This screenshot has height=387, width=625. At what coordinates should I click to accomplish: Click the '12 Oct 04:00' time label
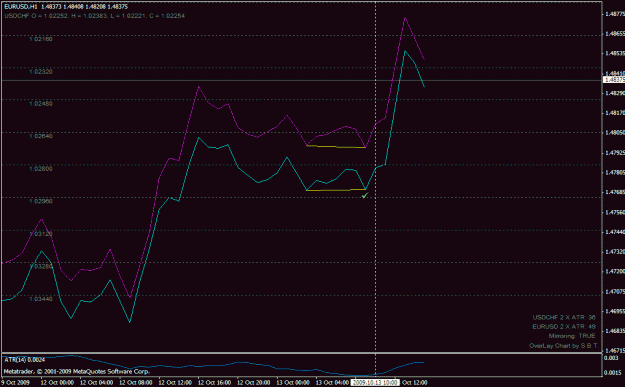tap(96, 383)
